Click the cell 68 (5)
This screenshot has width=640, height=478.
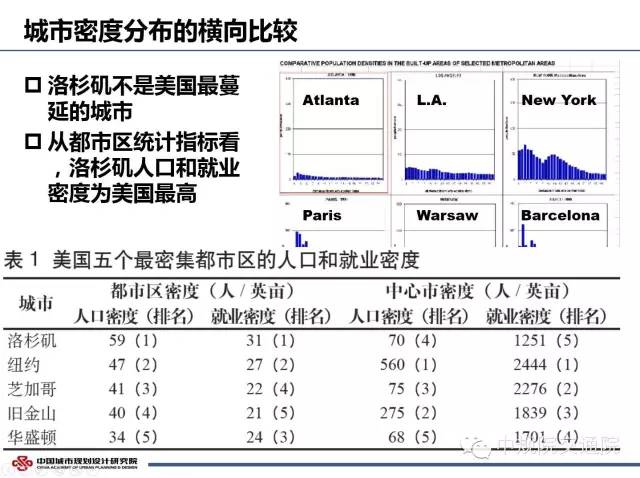[x=412, y=437]
